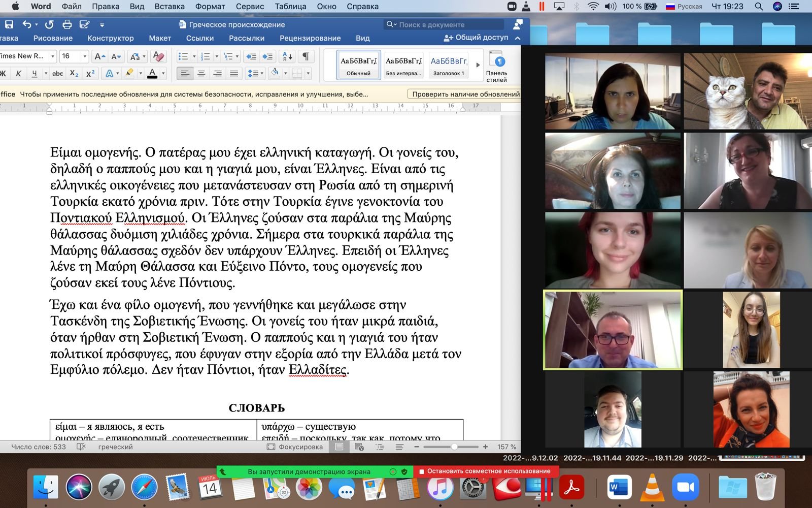
Task: Undo the last action
Action: coord(27,24)
